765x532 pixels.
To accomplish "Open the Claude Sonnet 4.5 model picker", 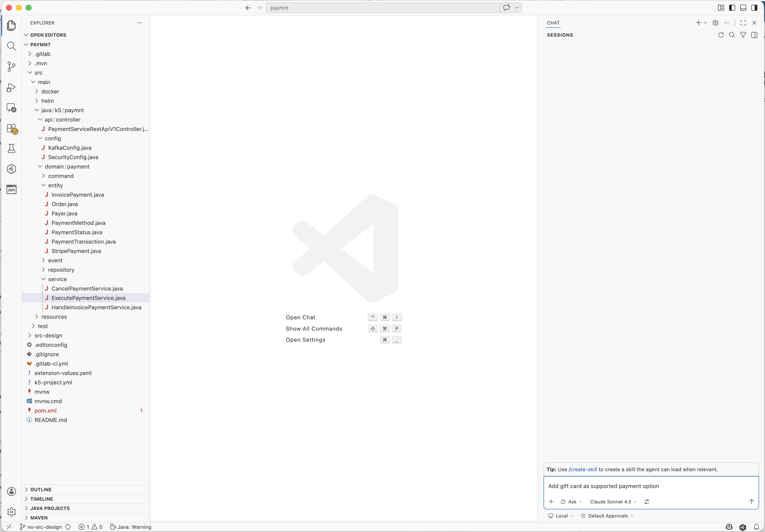I will tap(613, 502).
